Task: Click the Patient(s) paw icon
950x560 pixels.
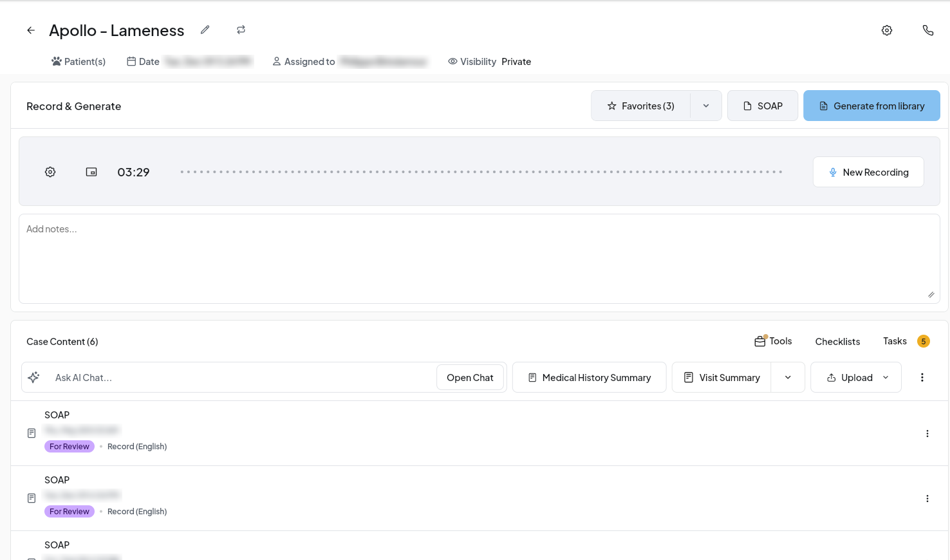Action: click(57, 61)
